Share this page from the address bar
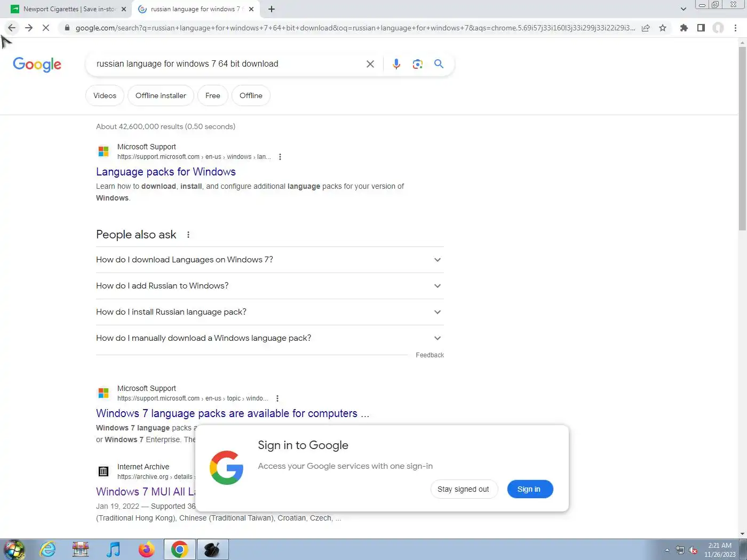Screen dimensions: 747x560 (646, 28)
